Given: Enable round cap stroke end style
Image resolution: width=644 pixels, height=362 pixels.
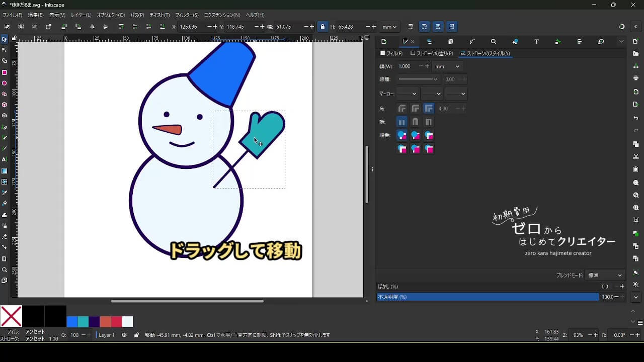Looking at the screenshot, I should (x=415, y=122).
